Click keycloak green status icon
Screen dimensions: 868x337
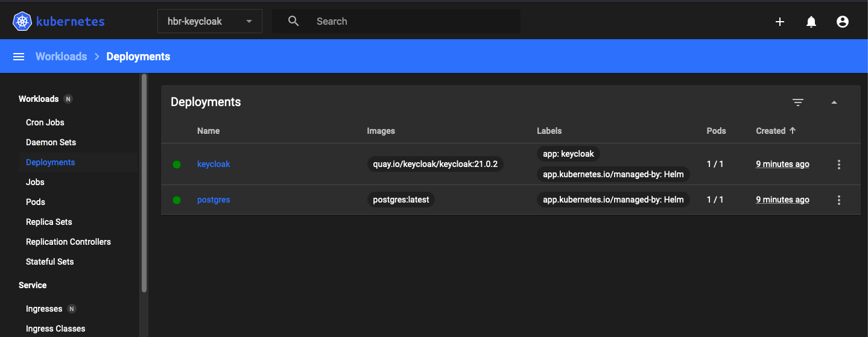(x=177, y=164)
